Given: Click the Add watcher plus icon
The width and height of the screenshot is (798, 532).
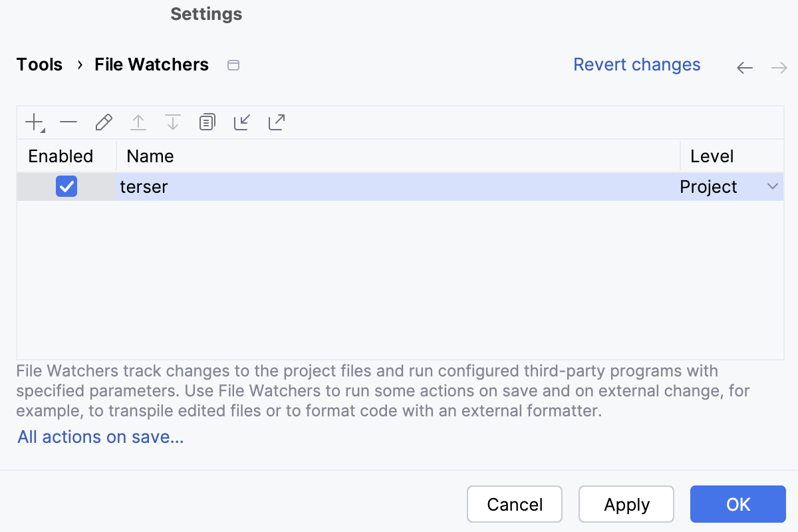Looking at the screenshot, I should pyautogui.click(x=33, y=122).
